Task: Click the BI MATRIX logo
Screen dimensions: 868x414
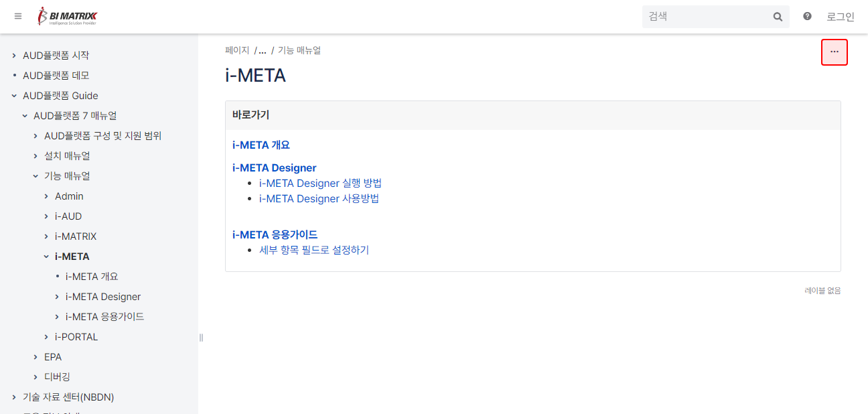Action: [x=68, y=16]
